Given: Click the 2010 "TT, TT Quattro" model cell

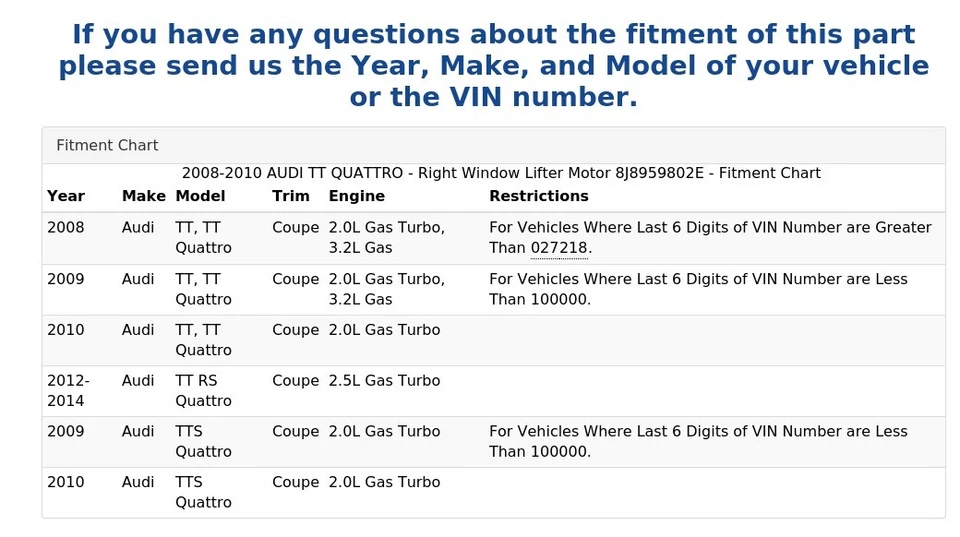Looking at the screenshot, I should click(203, 340).
